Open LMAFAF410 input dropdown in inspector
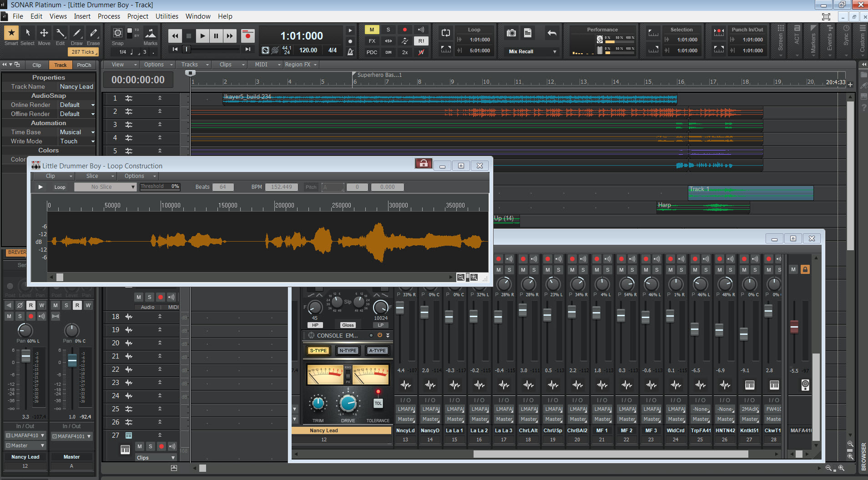Image resolution: width=868 pixels, height=480 pixels. [25, 435]
